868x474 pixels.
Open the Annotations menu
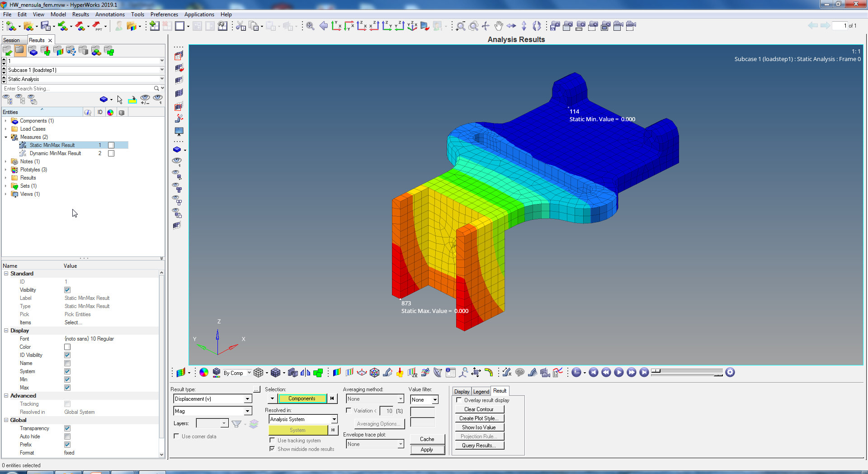110,14
